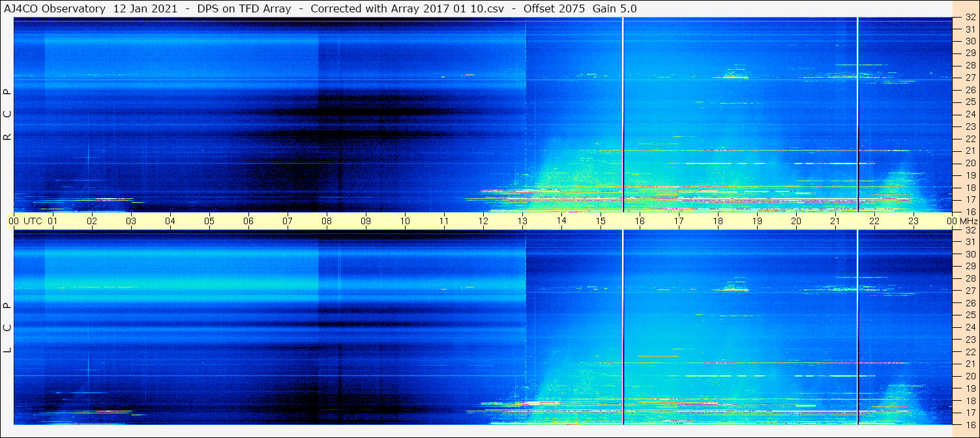980x438 pixels.
Task: Click the 15 hour tick label
Action: (x=601, y=221)
